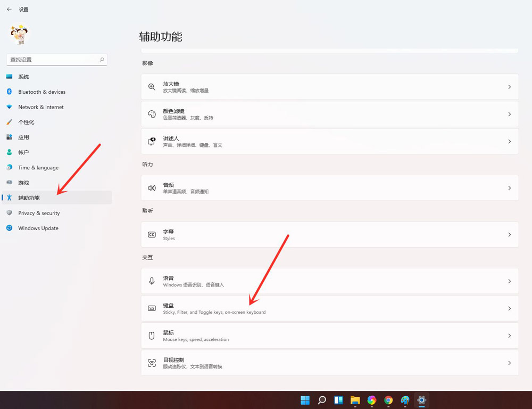Click the Windows Start button

pyautogui.click(x=305, y=400)
